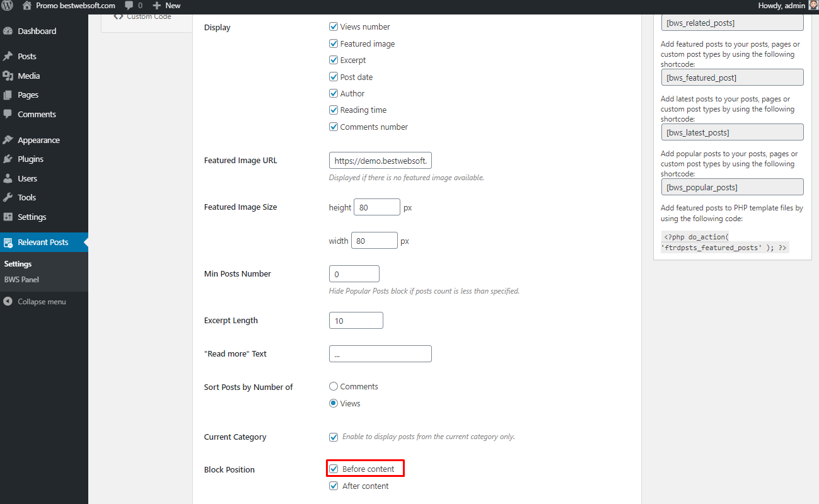Toggle the Comments number checkbox
This screenshot has width=819, height=504.
pyautogui.click(x=334, y=127)
